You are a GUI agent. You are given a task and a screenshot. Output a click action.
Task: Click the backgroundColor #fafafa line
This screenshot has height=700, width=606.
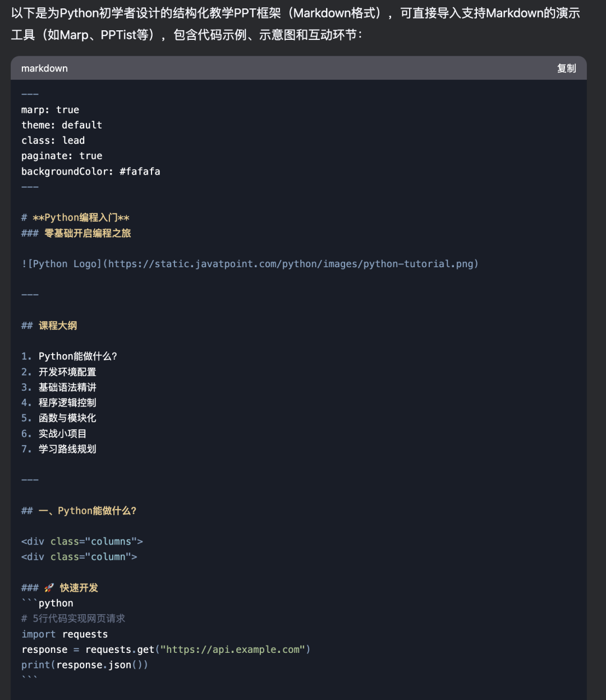tap(91, 171)
